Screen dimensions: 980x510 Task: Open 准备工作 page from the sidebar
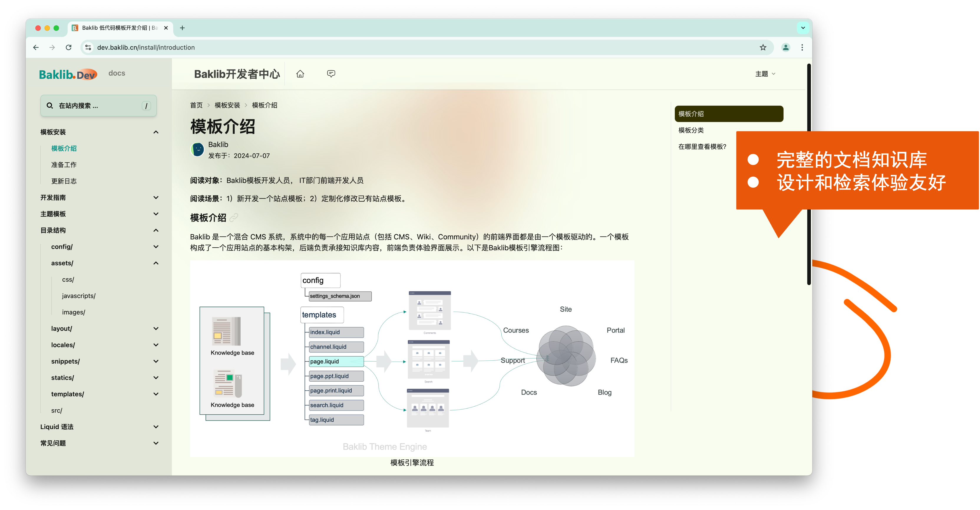click(64, 165)
